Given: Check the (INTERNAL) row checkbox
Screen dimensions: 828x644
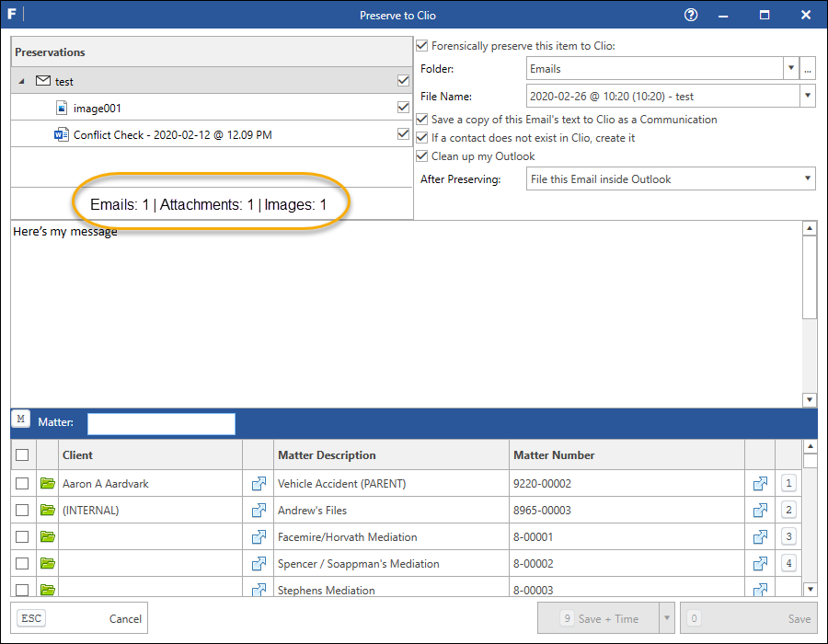Looking at the screenshot, I should (22, 510).
